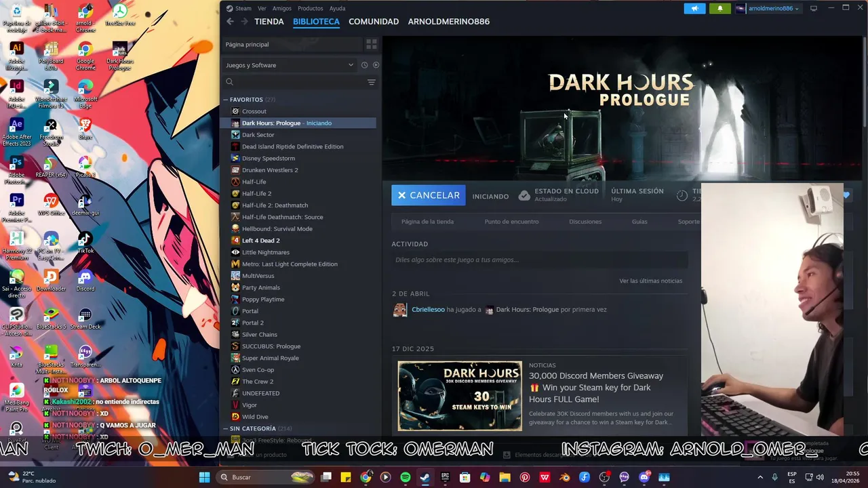Click Ver las últimas noticias

coord(650,281)
